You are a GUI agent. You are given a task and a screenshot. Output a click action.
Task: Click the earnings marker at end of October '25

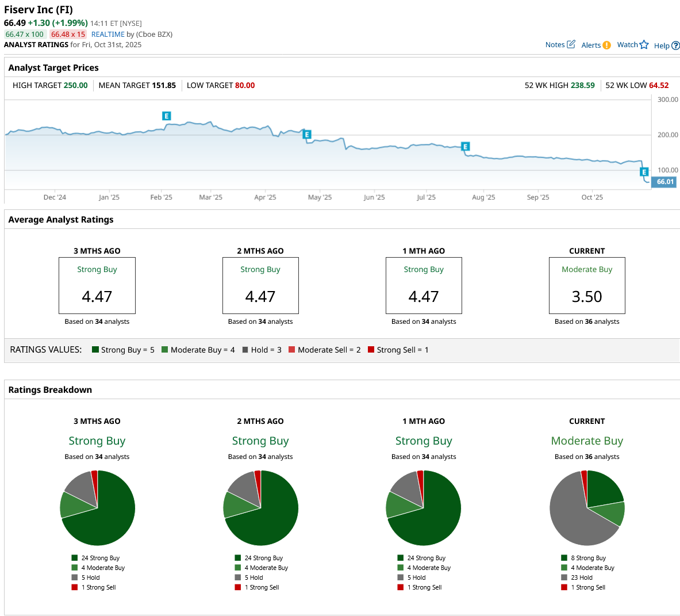pos(644,172)
